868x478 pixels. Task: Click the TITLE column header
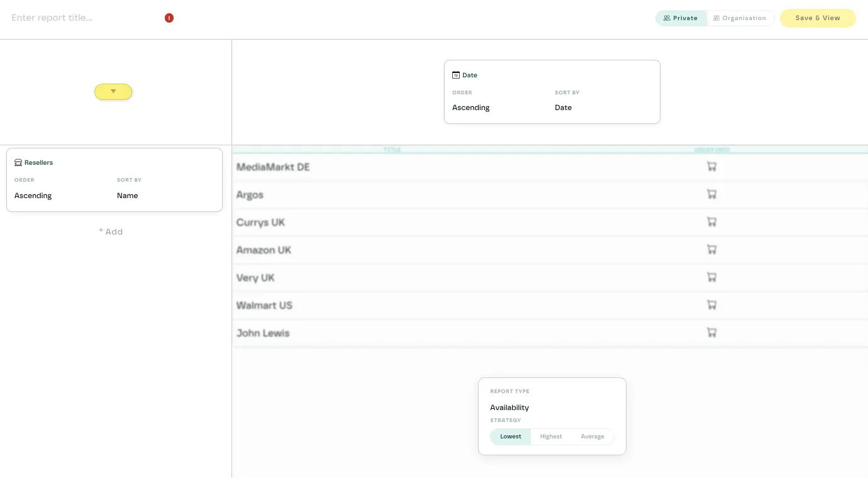point(392,150)
